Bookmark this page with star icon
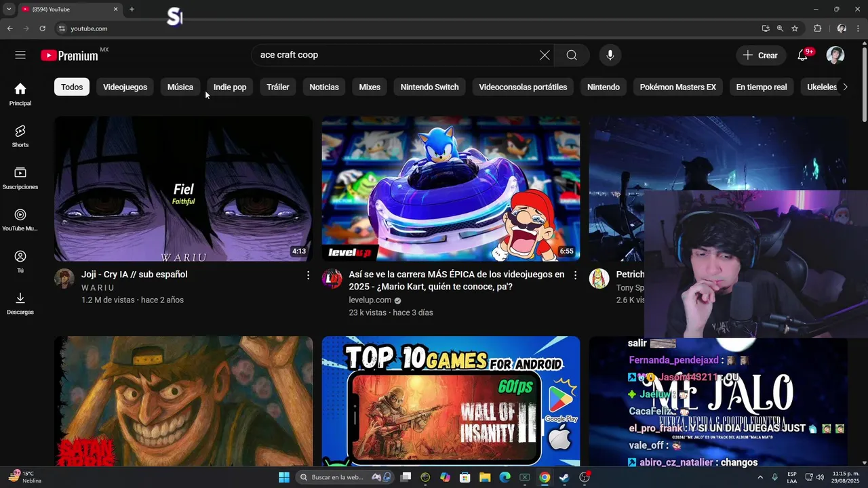The width and height of the screenshot is (868, 488). 795,28
